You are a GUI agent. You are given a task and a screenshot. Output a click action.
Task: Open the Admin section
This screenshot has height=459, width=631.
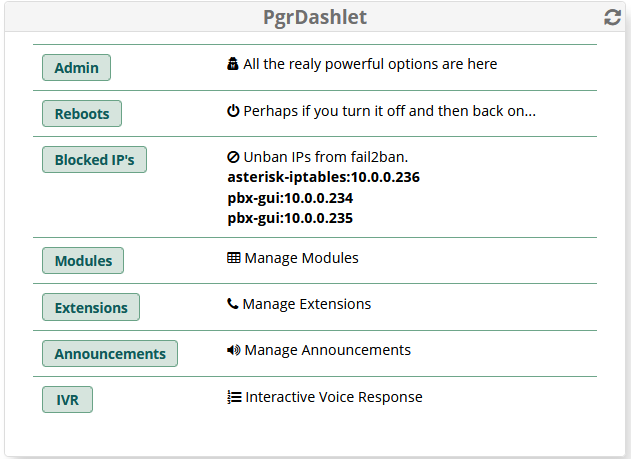[76, 68]
